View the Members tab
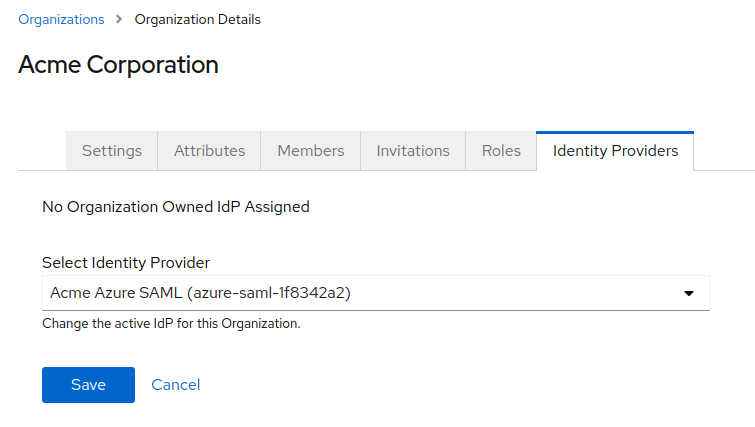The height and width of the screenshot is (427, 755). [311, 151]
